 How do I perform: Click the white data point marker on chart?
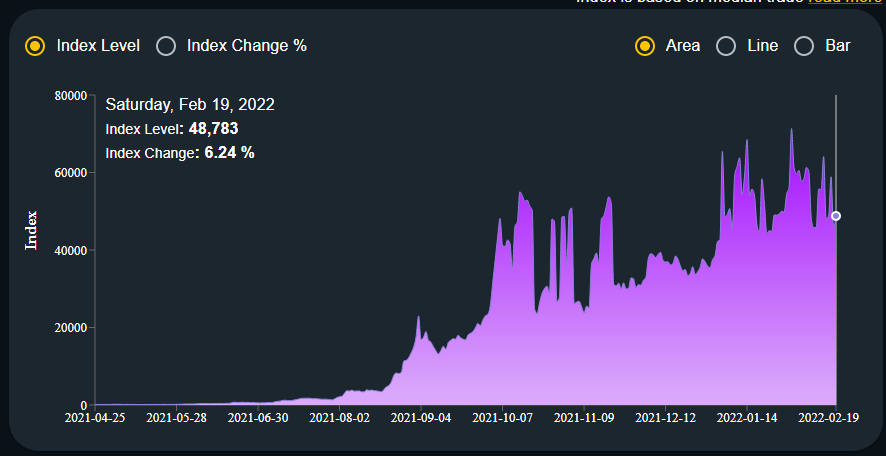coord(836,216)
